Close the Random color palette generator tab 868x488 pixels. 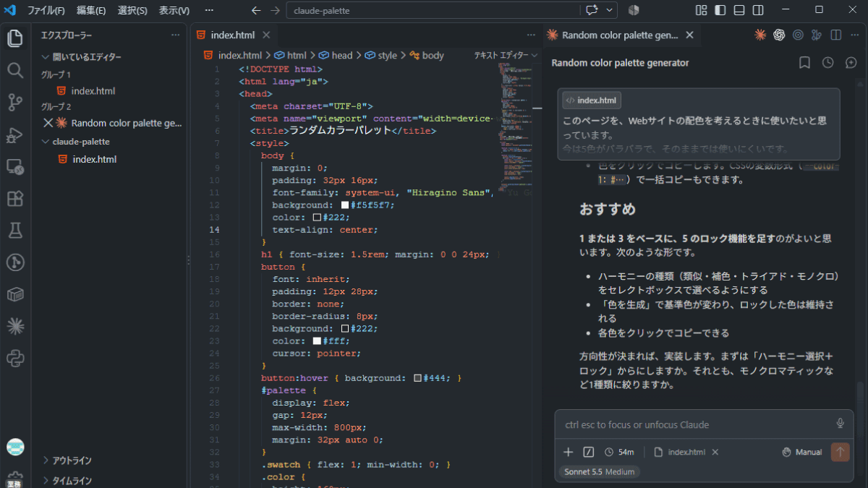coord(689,35)
